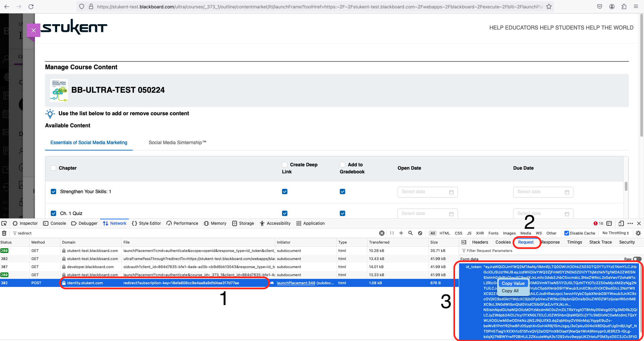644x341 pixels.
Task: Select the Headers details tab
Action: point(480,242)
